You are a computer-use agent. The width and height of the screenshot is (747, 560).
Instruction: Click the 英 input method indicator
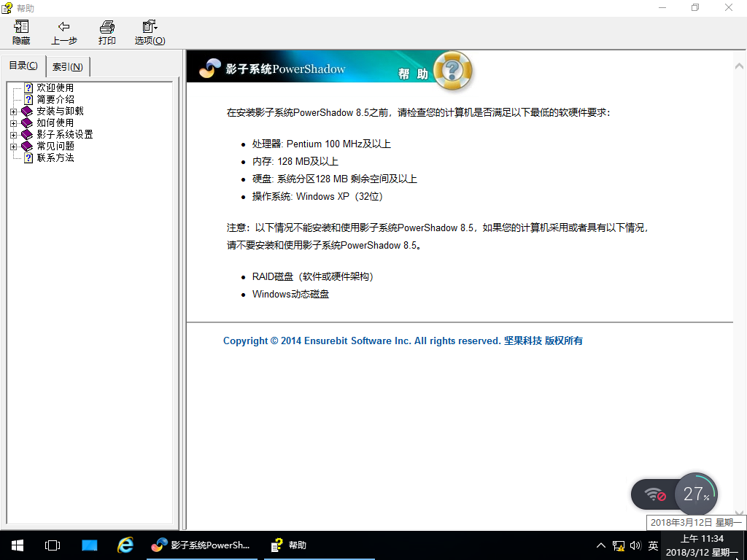[x=653, y=545]
